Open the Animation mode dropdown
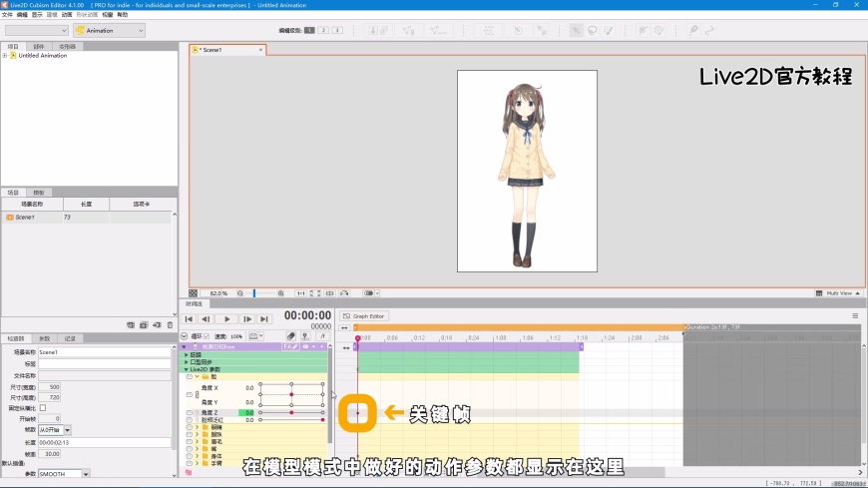868x488 pixels. 110,31
